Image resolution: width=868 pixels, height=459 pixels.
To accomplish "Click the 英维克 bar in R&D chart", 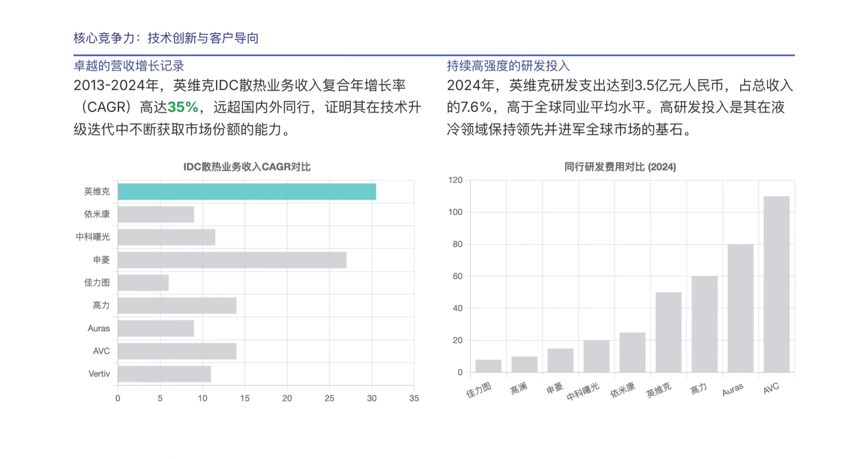I will pos(668,332).
